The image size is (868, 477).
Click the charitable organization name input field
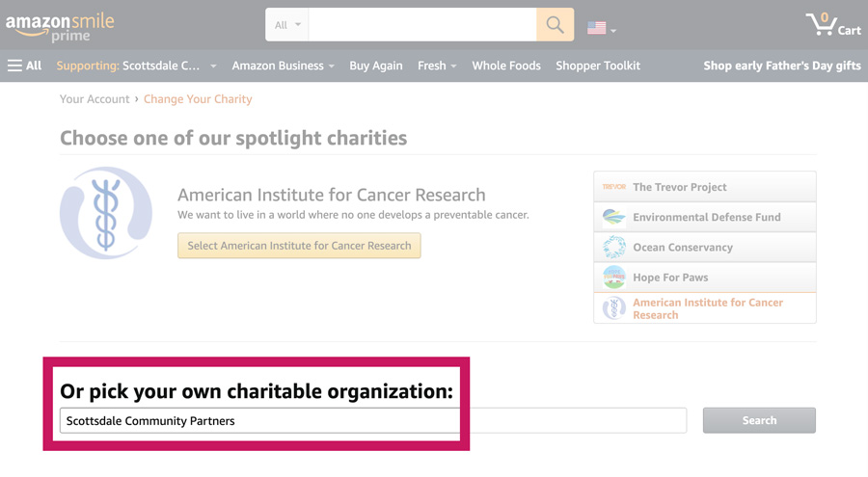pos(373,420)
